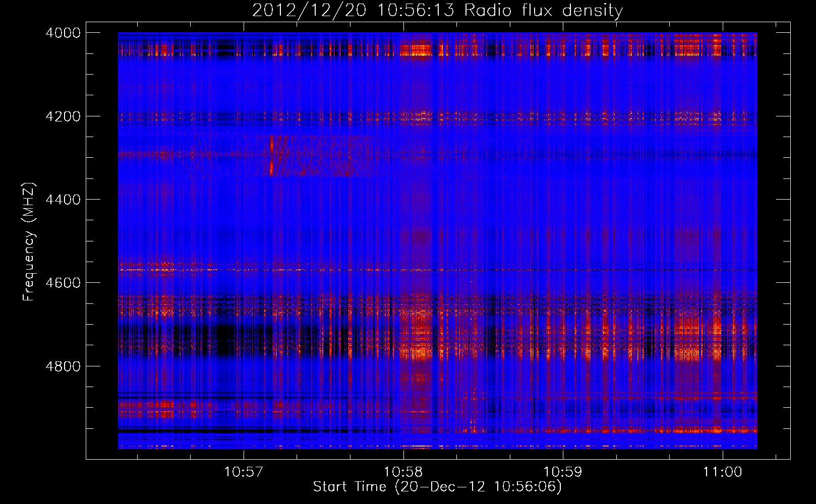The height and width of the screenshot is (504, 816).
Task: Select the 4400 frequency tick label
Action: pos(63,200)
